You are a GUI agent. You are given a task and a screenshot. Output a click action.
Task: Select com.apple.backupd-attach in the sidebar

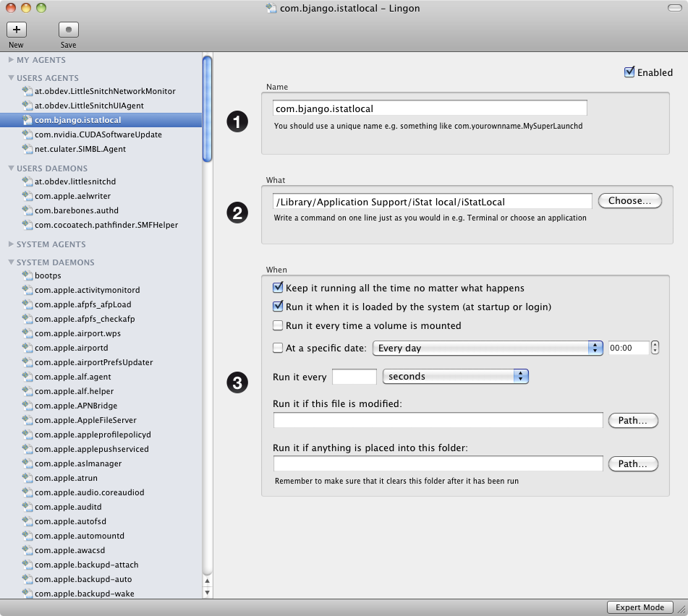click(101, 565)
